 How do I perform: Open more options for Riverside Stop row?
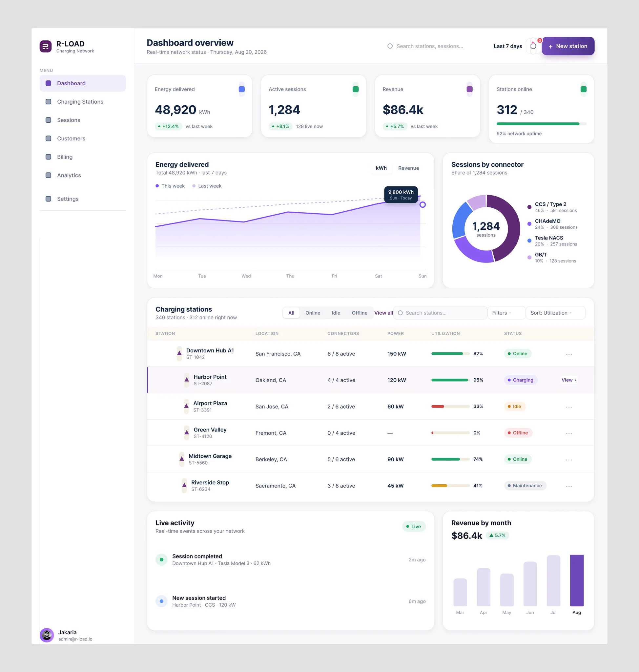click(569, 486)
